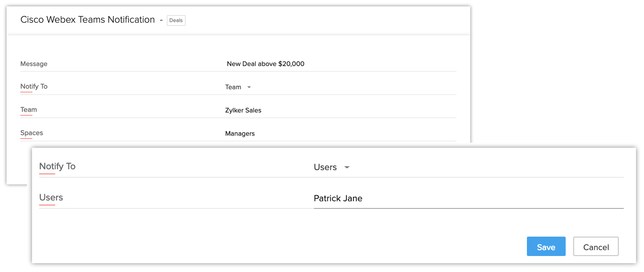Click the Zylker Sales team field
Image resolution: width=644 pixels, height=272 pixels.
(x=243, y=110)
